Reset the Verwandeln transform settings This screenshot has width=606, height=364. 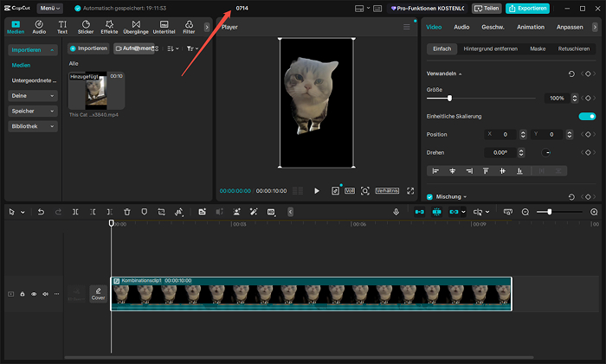point(571,73)
